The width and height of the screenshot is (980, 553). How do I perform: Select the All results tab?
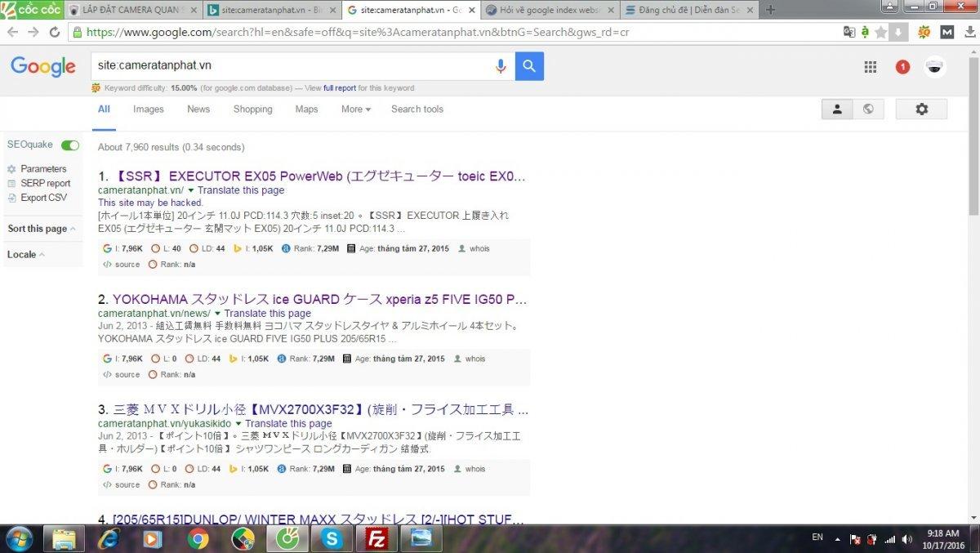(104, 109)
